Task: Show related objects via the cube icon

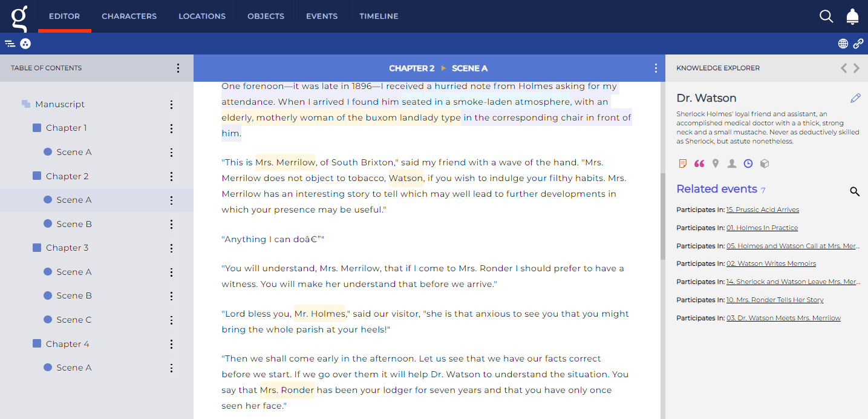Action: coord(765,163)
